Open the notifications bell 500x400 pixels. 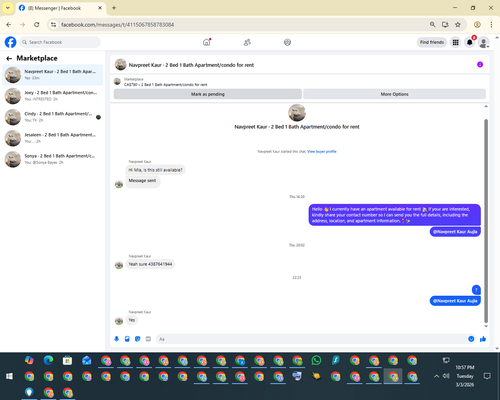click(470, 42)
